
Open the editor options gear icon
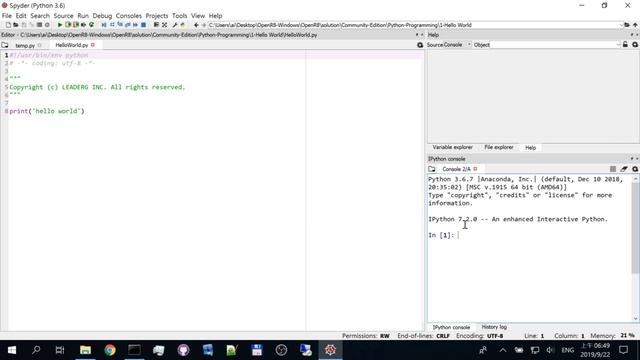coord(420,45)
